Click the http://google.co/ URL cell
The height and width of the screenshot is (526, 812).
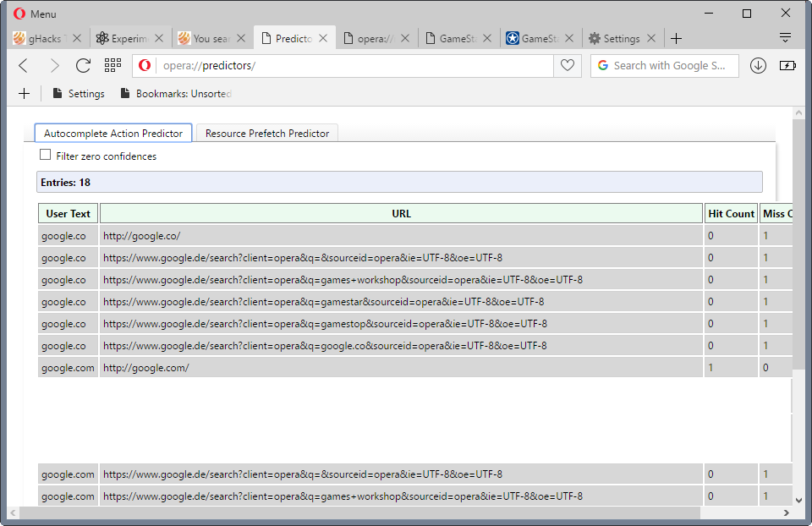401,236
